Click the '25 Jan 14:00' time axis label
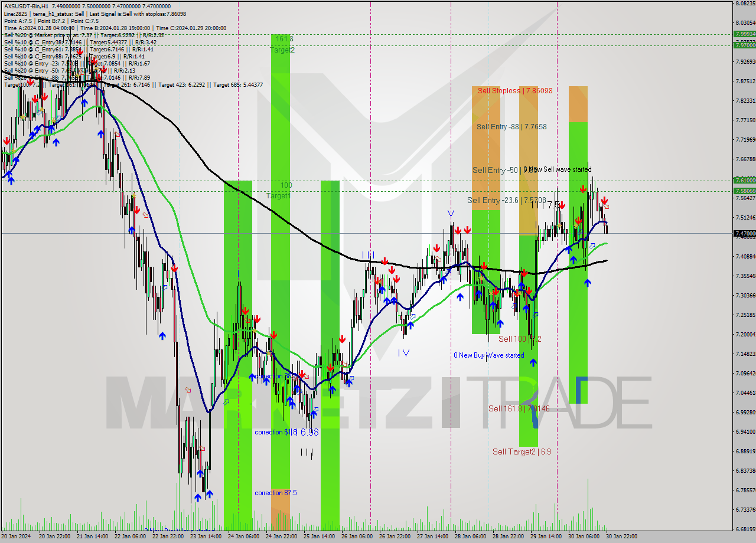Screen dimensions: 756x543 [x=318, y=537]
